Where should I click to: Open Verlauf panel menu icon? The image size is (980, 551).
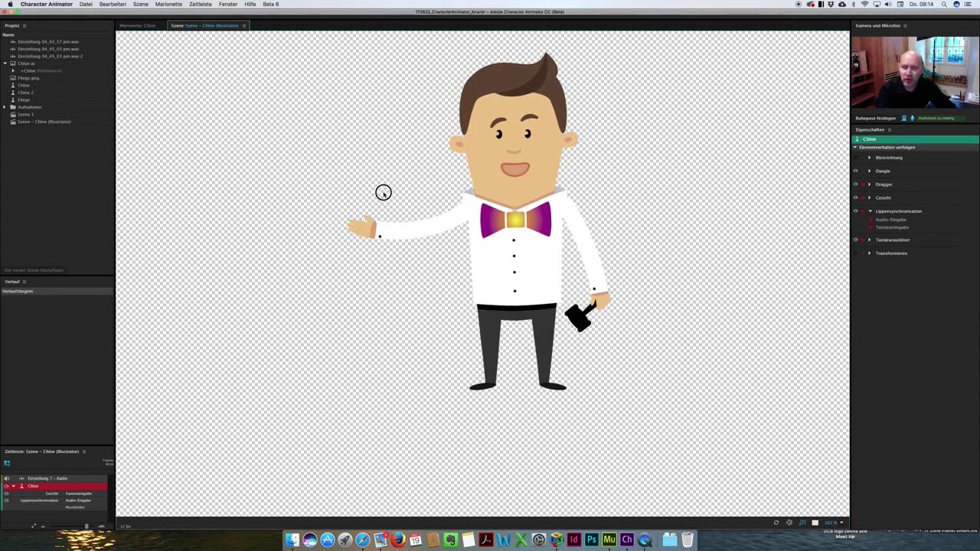pyautogui.click(x=24, y=282)
